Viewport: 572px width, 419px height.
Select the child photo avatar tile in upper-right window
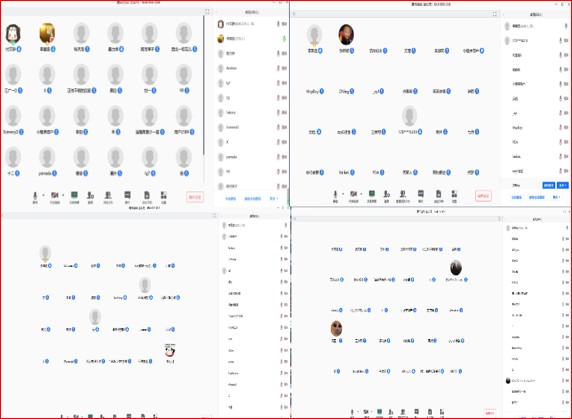pos(346,39)
